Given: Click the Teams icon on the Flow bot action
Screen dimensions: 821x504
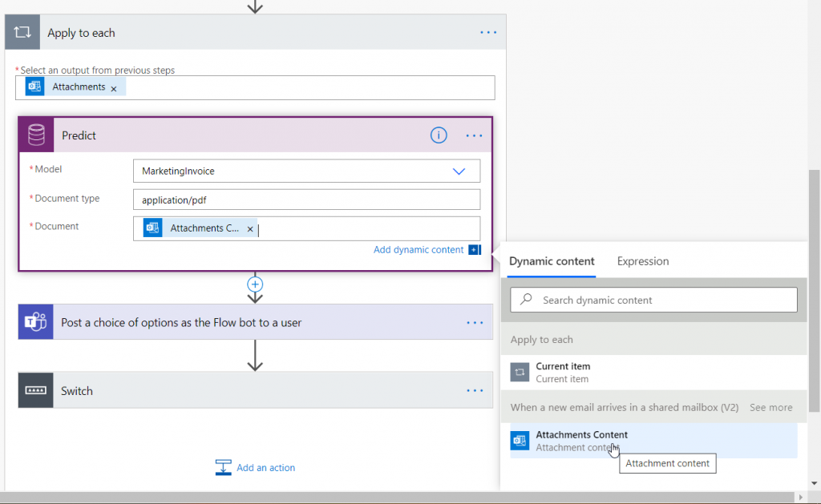Looking at the screenshot, I should coord(35,322).
